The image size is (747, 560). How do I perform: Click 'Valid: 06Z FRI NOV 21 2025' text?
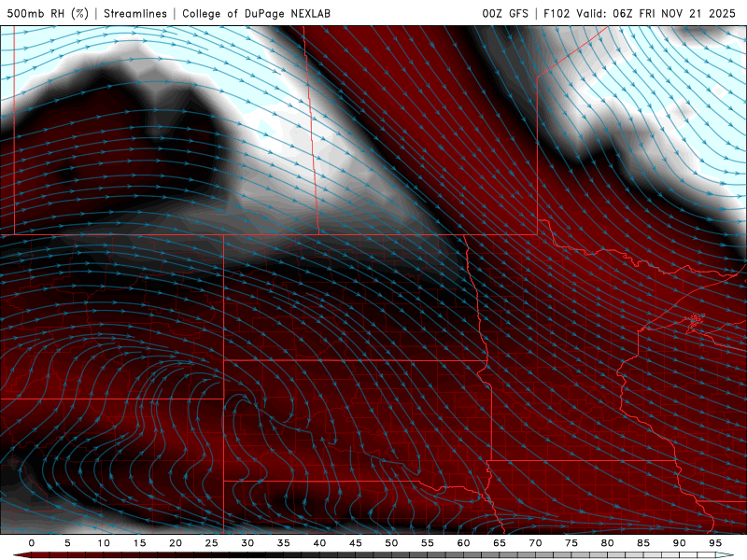pos(656,13)
